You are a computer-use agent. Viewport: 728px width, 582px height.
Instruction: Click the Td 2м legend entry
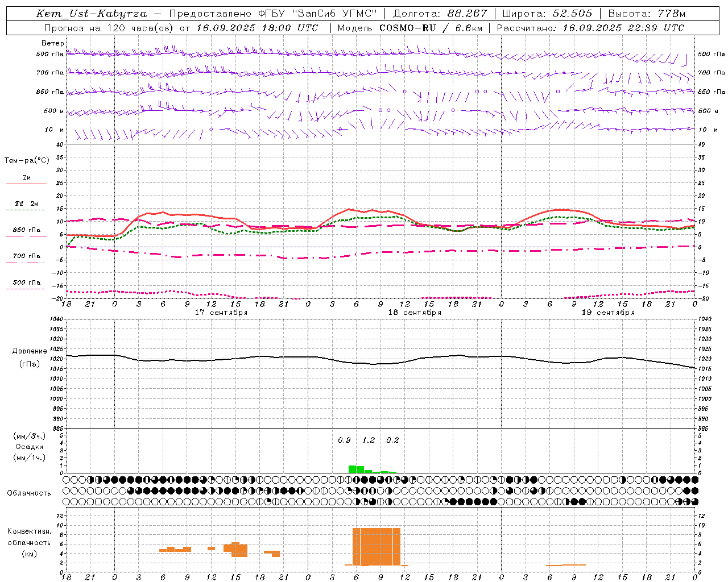coord(26,203)
